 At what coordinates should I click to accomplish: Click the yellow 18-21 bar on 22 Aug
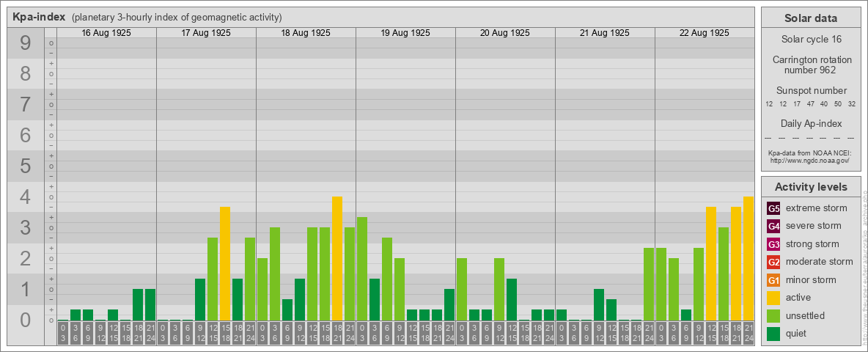[x=736, y=263]
